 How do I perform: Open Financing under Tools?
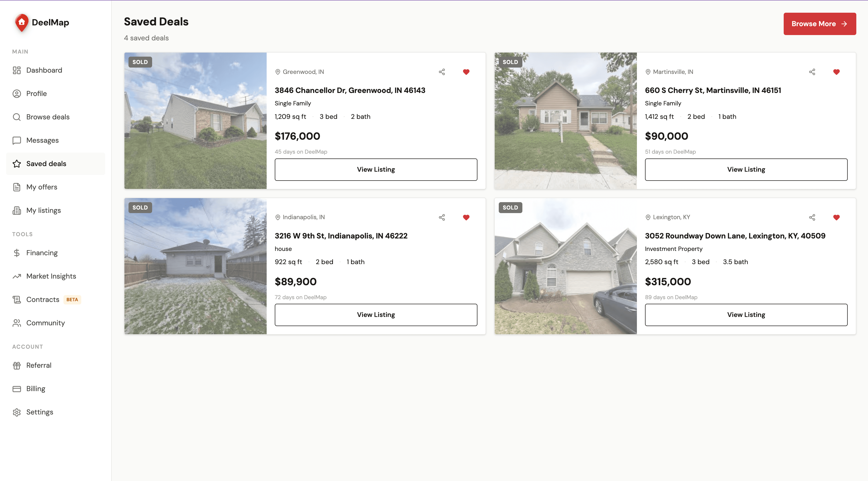[x=56, y=253]
